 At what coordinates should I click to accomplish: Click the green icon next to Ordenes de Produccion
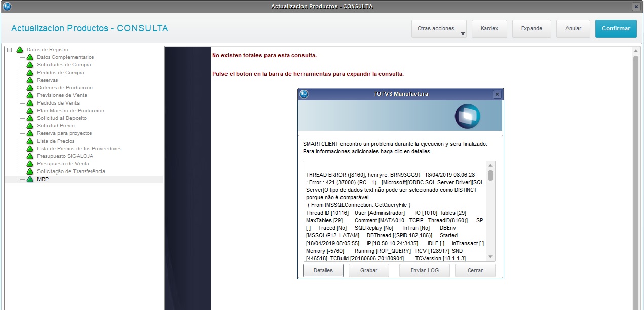click(x=30, y=88)
